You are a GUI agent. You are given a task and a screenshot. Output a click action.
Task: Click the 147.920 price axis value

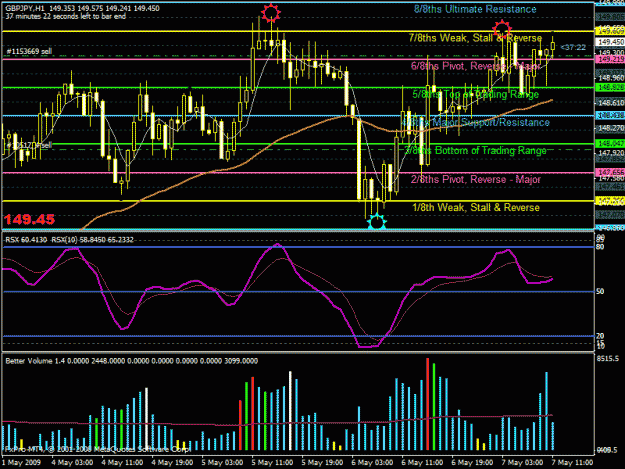610,153
